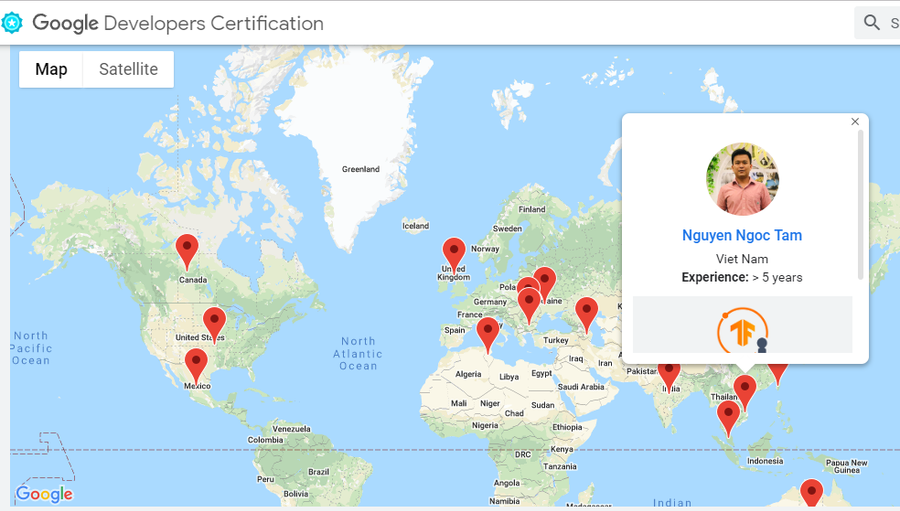The image size is (900, 511).
Task: Click the info window vertical scrollbar
Action: (x=860, y=205)
